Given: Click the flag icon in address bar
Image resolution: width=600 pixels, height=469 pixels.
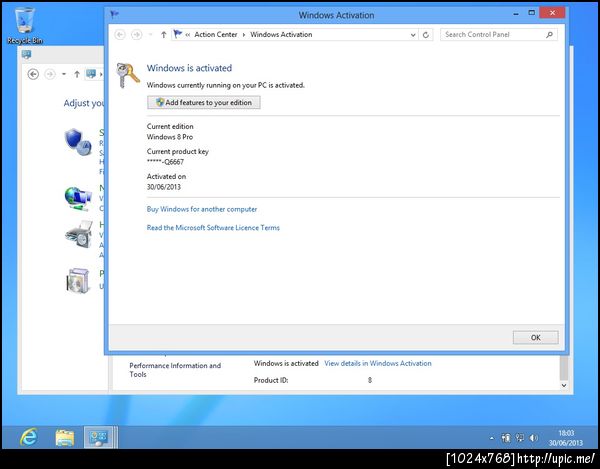Looking at the screenshot, I should [177, 34].
